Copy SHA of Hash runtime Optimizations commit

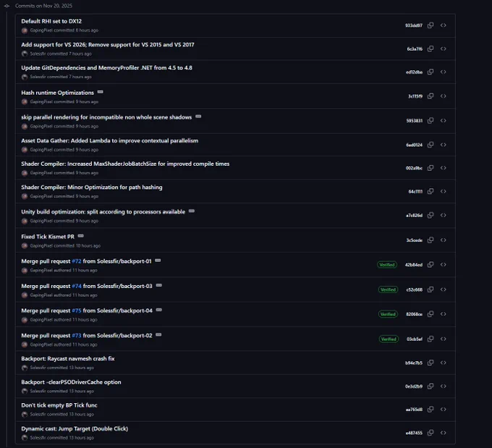pyautogui.click(x=430, y=96)
